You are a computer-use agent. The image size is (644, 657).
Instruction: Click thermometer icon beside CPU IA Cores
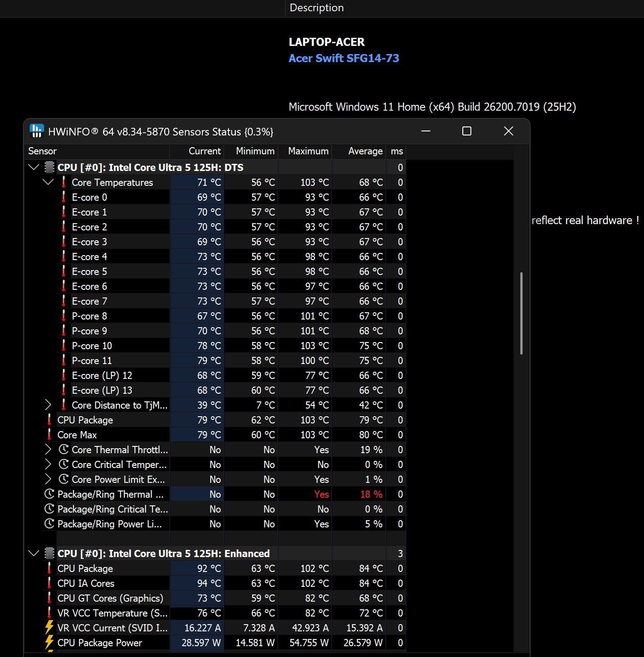[49, 583]
